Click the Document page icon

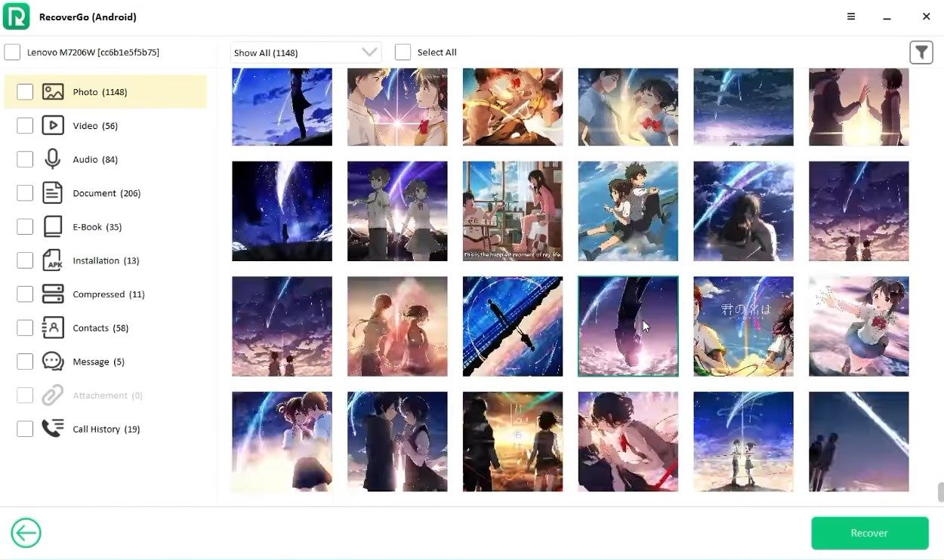pyautogui.click(x=53, y=193)
